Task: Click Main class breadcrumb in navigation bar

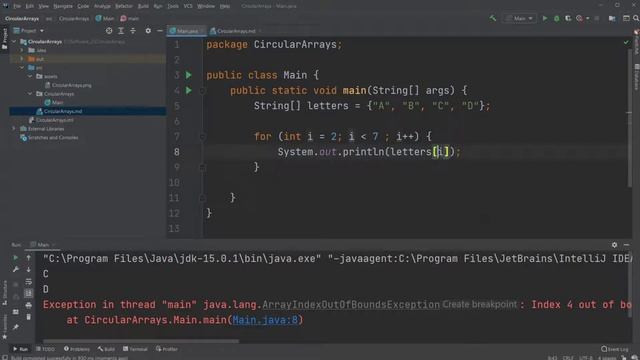Action: [x=105, y=18]
